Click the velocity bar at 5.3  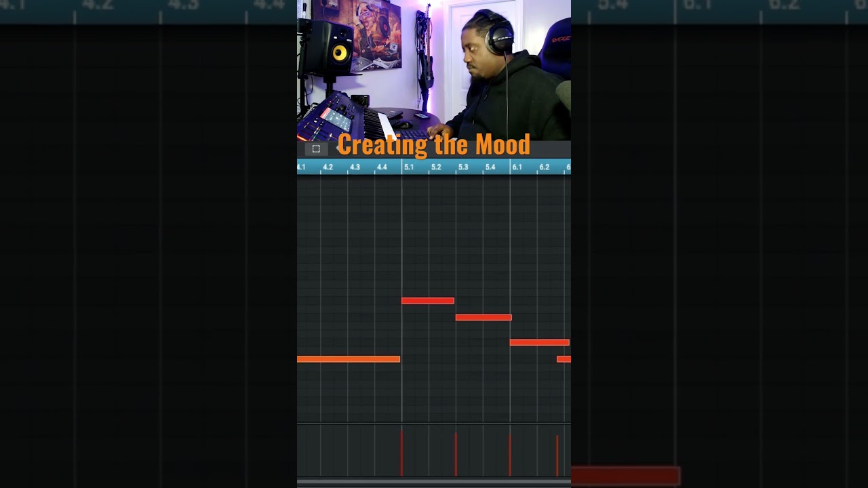tap(456, 454)
